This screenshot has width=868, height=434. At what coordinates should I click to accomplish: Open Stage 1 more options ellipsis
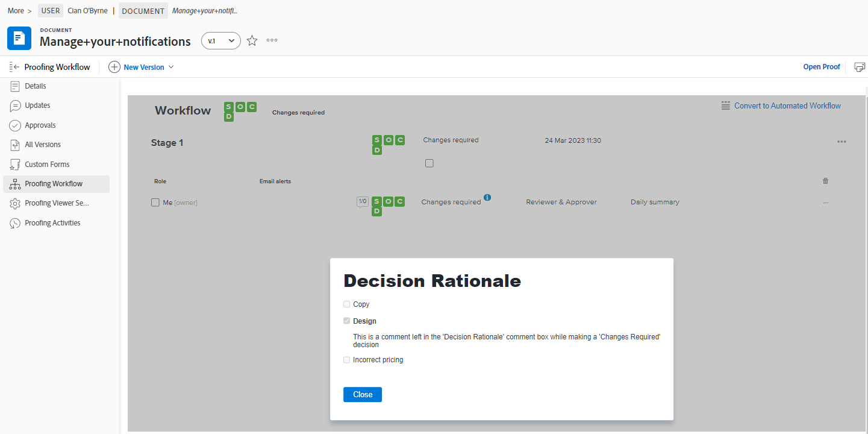coord(841,142)
